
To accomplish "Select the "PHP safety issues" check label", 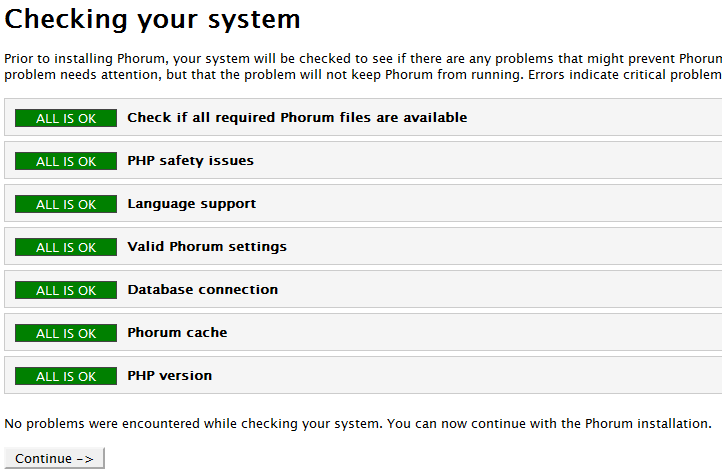I will pos(190,161).
